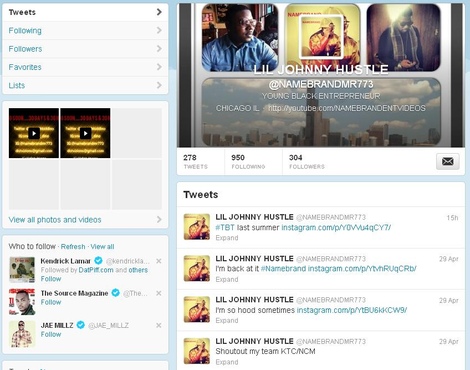
Task: Open the #Namebrand hashtag
Action: tap(283, 269)
